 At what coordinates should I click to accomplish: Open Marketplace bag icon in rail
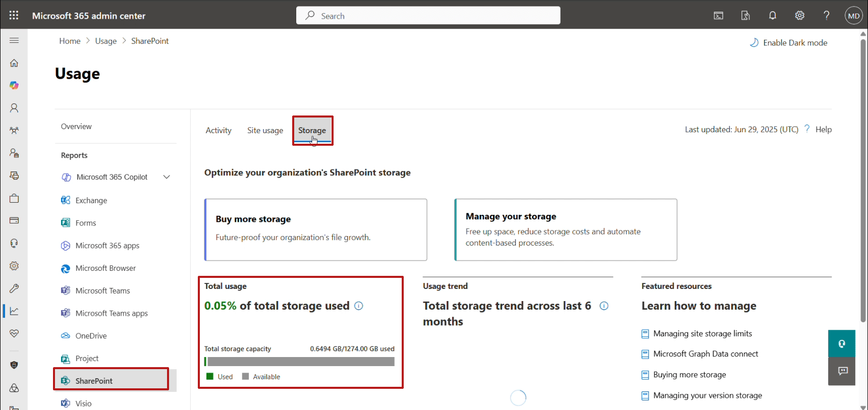(14, 198)
